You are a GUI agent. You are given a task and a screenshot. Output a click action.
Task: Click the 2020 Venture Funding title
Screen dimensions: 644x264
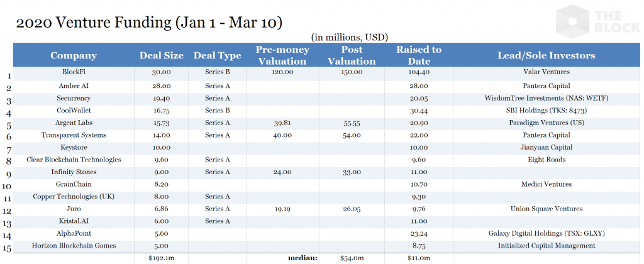[148, 23]
